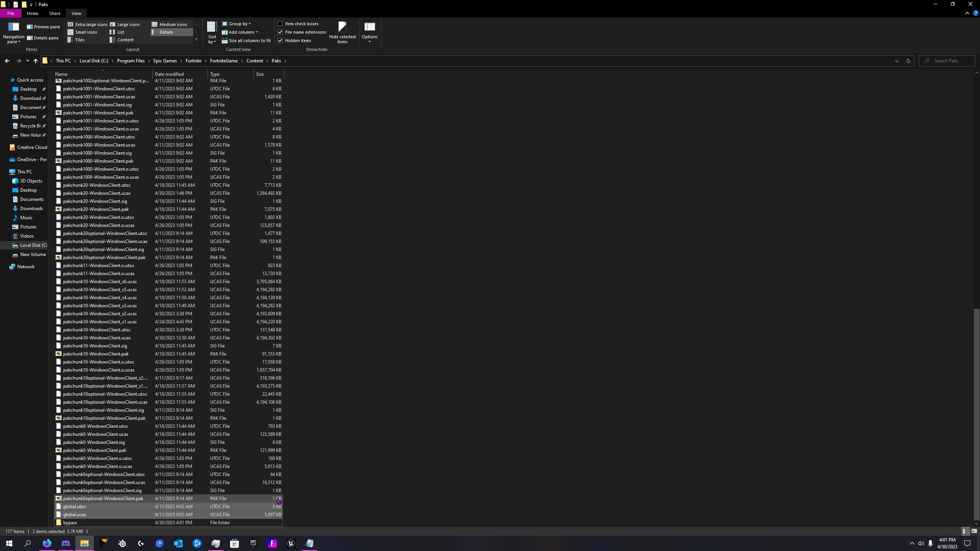Launch Discord from the taskbar
Viewport: 980px width, 551px height.
click(x=65, y=543)
